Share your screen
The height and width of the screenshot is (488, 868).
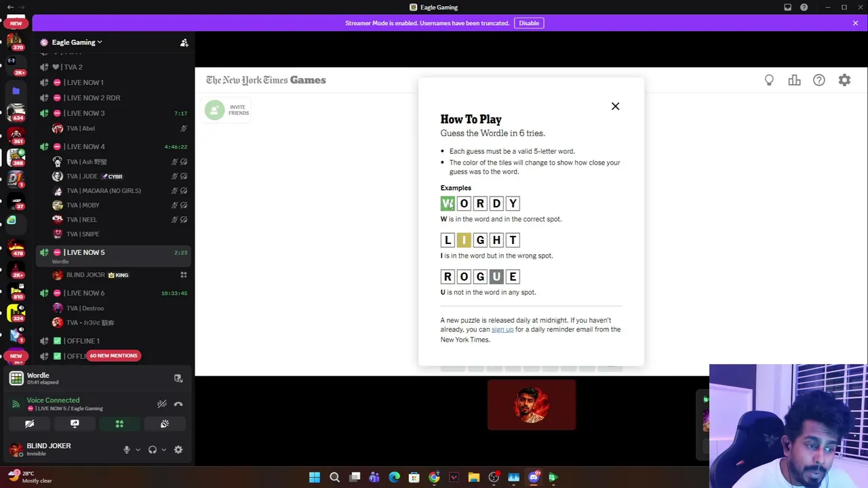click(x=75, y=424)
